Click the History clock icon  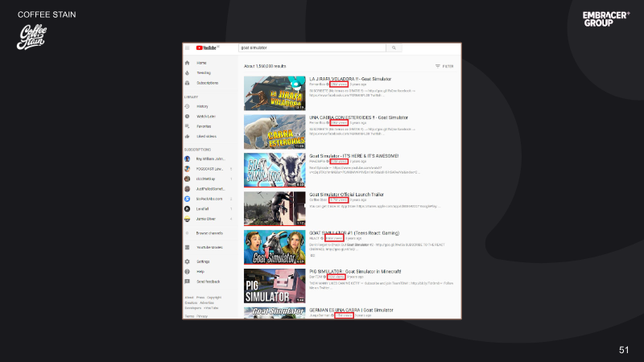(x=188, y=106)
